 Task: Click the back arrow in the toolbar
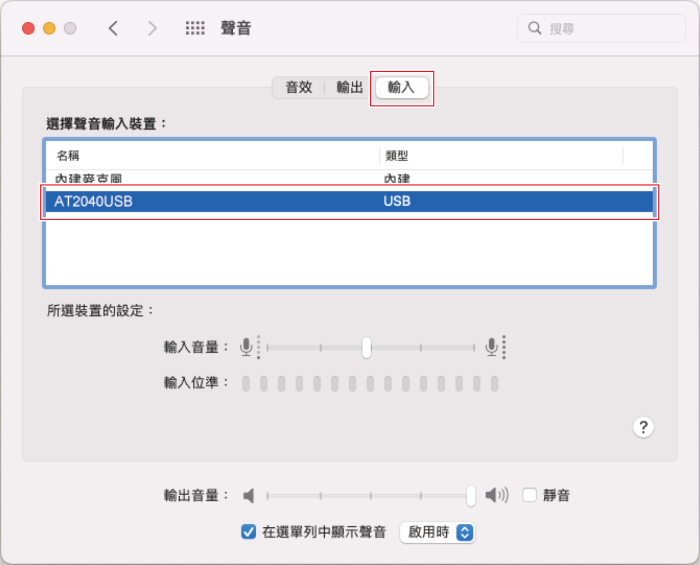[113, 28]
